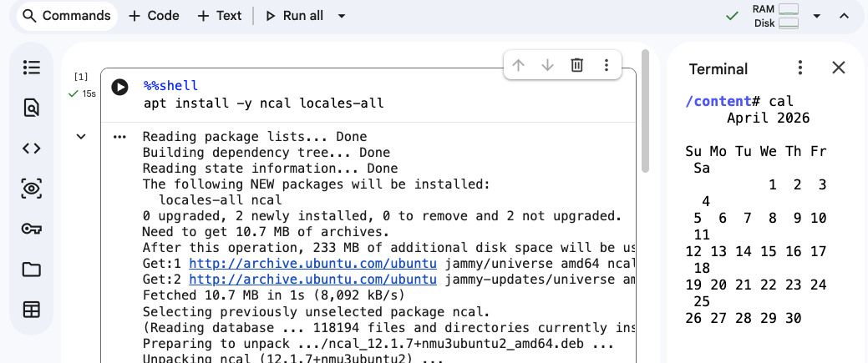Add a new Code cell
The height and width of the screenshot is (363, 868).
tap(154, 16)
